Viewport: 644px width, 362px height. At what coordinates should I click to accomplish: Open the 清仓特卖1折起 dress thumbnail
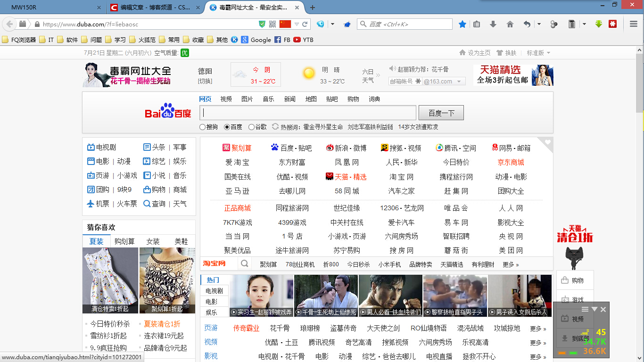[110, 280]
